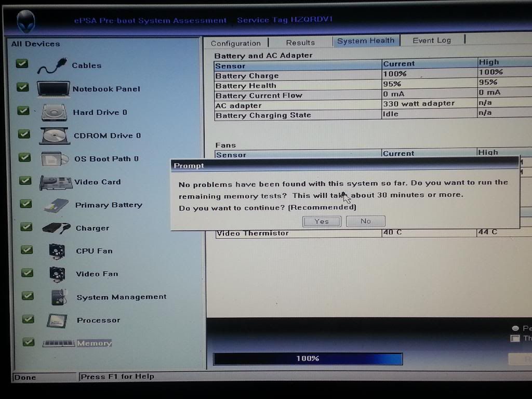Uncheck the Notebook Panel checkbox
This screenshot has height=399, width=532.
click(23, 87)
